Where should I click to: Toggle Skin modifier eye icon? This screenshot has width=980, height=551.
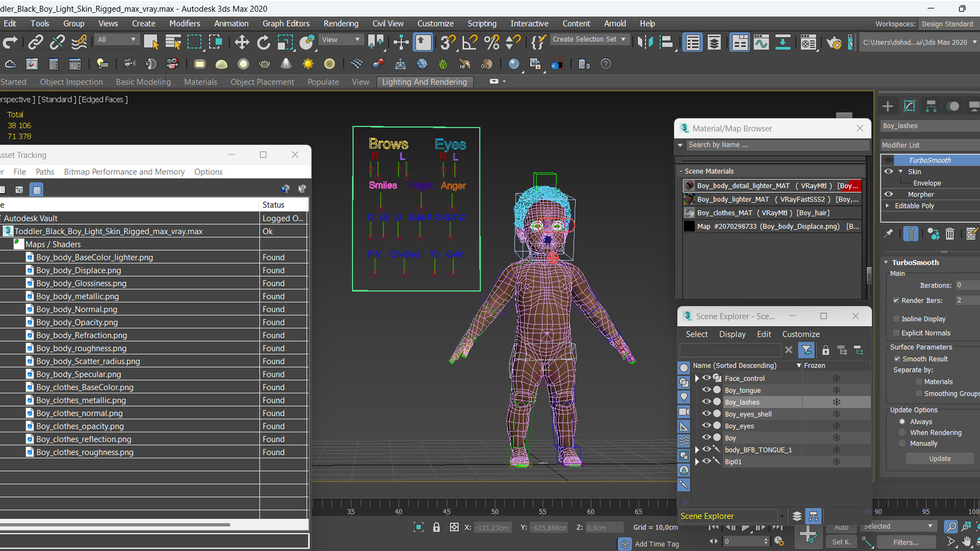coord(889,171)
